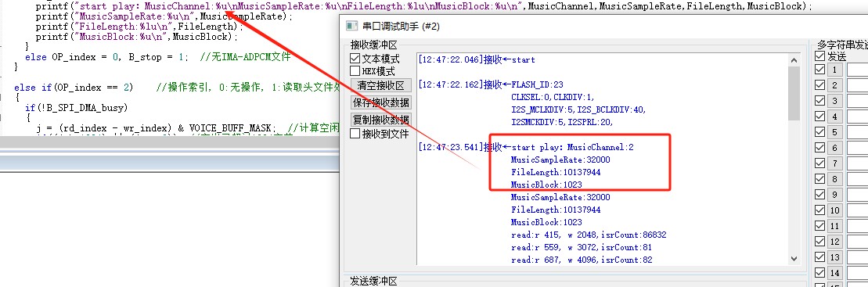Viewport: 868px width, 287px height.
Task: Click the string input field in row 10
Action: click(x=858, y=210)
